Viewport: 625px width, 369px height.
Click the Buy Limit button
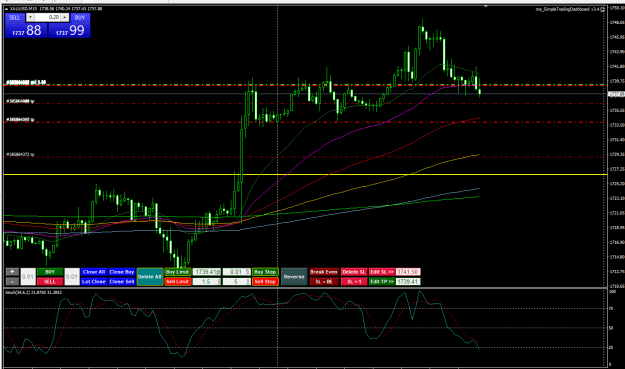177,272
